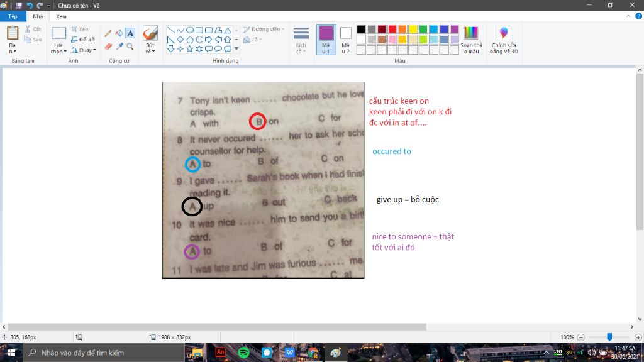Viewport: 644px width, 362px height.
Task: Click the Undo arrow in title bar
Action: click(x=30, y=5)
